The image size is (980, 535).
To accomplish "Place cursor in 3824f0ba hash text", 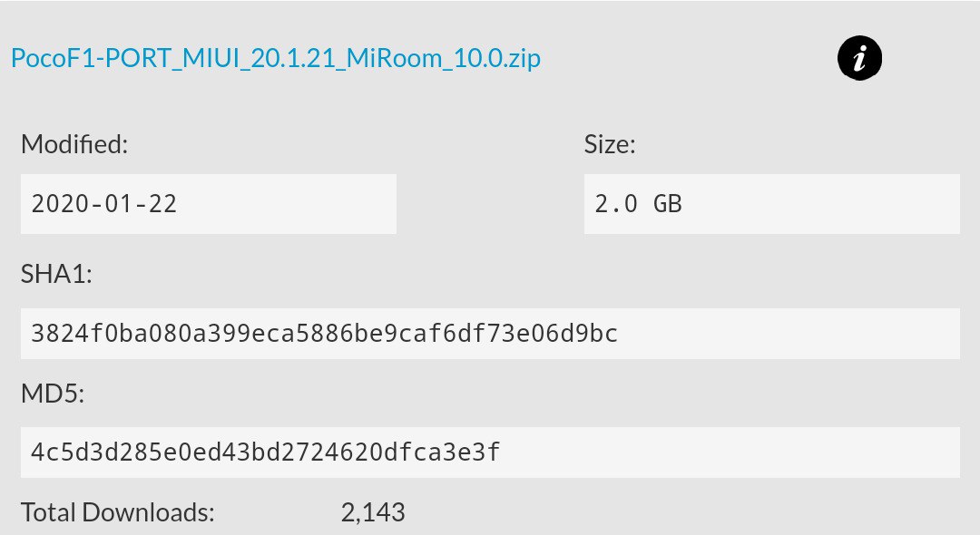I will pyautogui.click(x=324, y=334).
